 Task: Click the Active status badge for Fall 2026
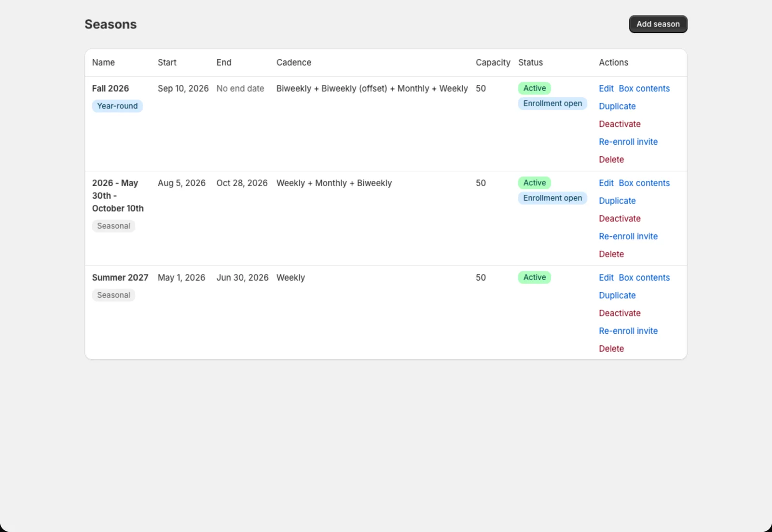pos(535,88)
